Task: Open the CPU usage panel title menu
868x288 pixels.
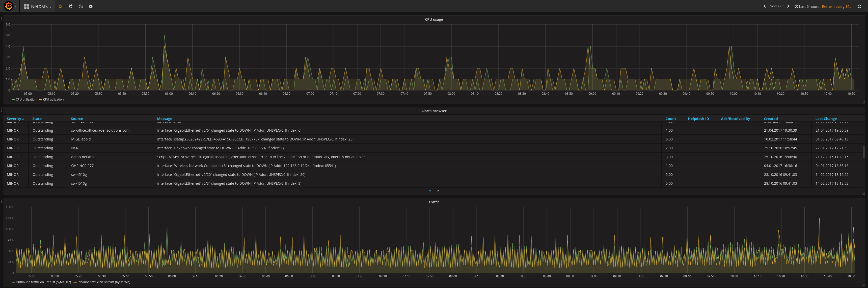Action: [434, 19]
